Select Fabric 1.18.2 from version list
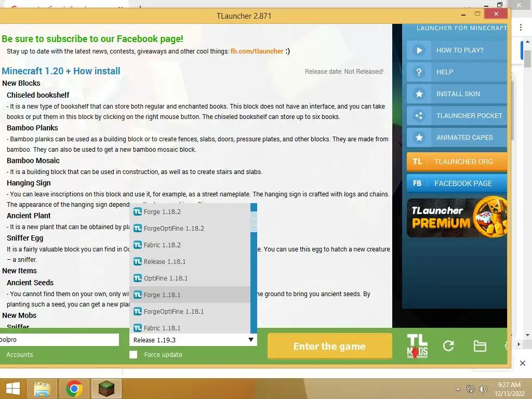The height and width of the screenshot is (399, 532). pyautogui.click(x=190, y=245)
